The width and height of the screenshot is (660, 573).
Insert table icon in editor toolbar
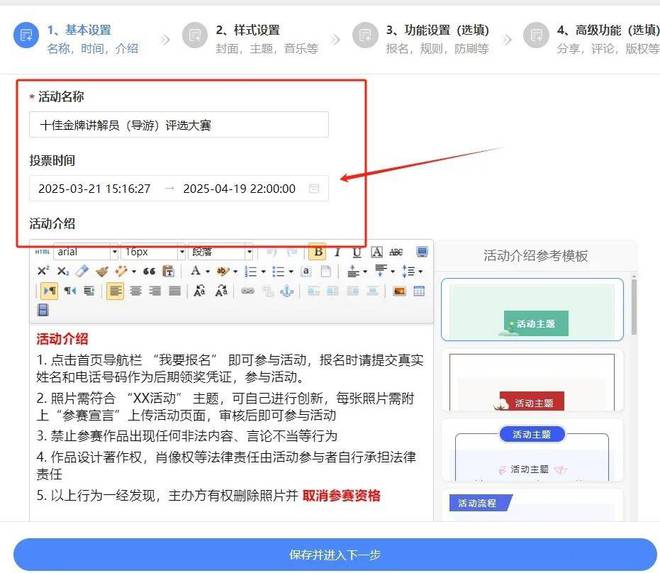(x=419, y=291)
